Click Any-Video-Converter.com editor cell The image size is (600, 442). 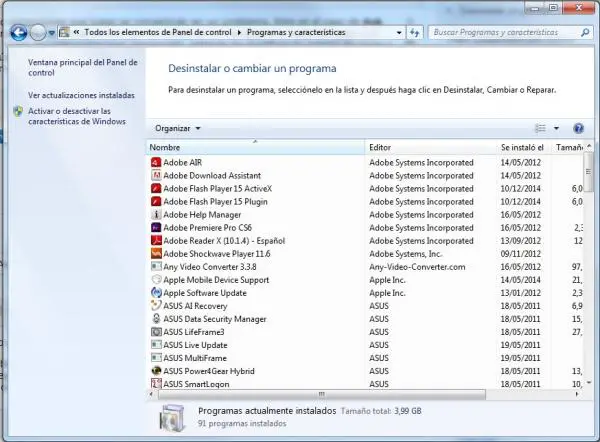click(x=417, y=267)
